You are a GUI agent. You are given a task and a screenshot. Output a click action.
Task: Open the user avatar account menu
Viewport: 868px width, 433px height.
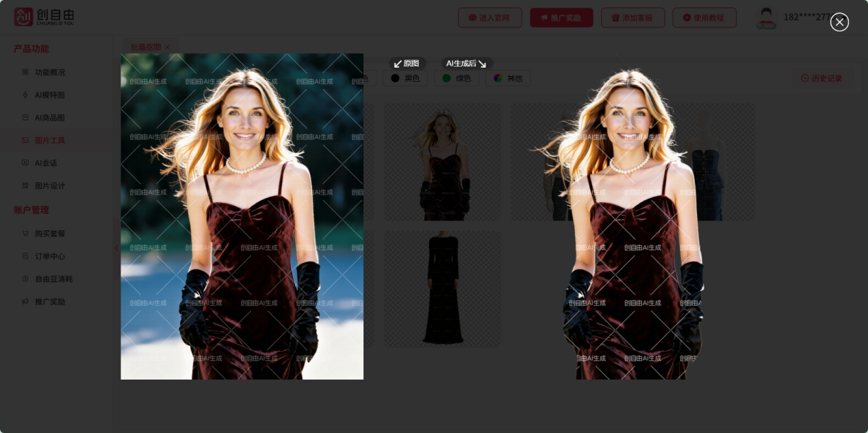pyautogui.click(x=766, y=18)
